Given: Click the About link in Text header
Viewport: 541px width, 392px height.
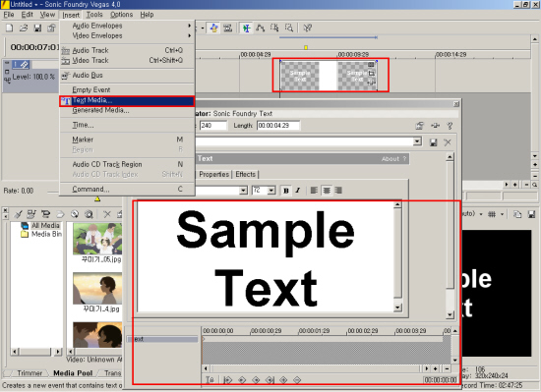Looking at the screenshot, I should coord(391,159).
